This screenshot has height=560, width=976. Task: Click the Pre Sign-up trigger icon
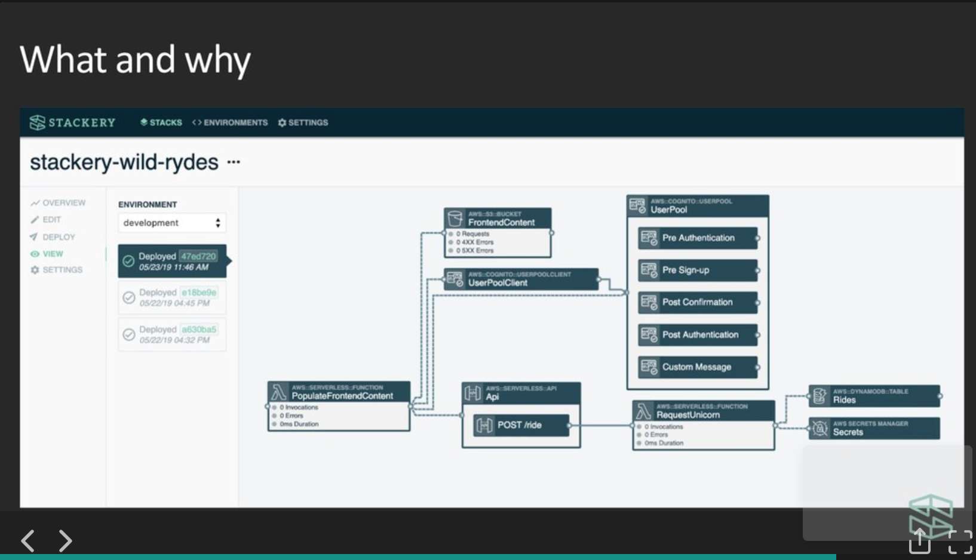[649, 270]
